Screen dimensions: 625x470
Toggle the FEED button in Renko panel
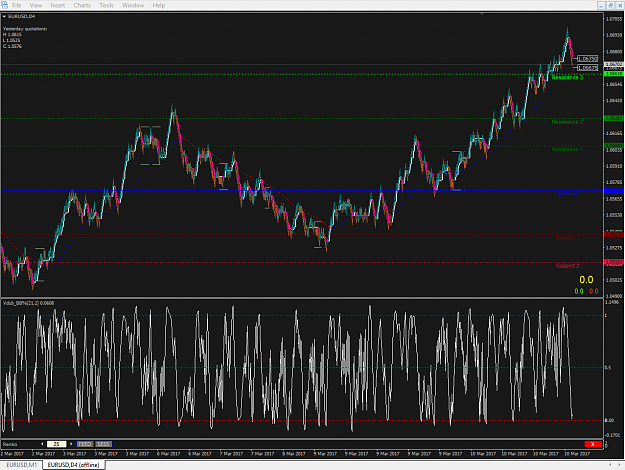85,444
